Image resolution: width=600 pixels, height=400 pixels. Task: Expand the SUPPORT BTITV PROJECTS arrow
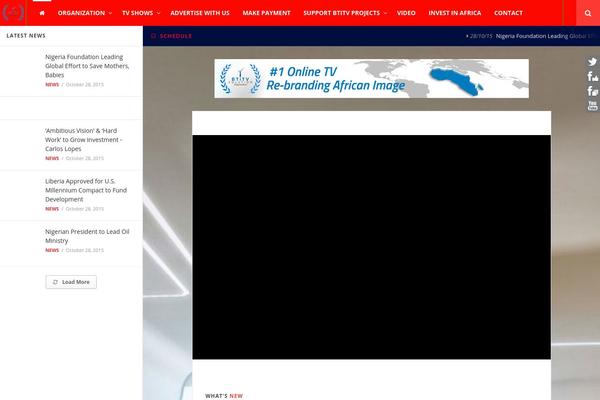pyautogui.click(x=385, y=13)
